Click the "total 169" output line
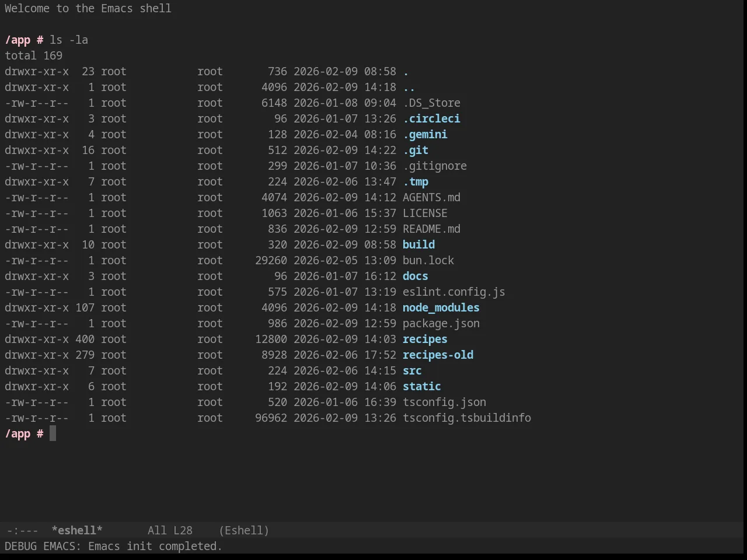 34,55
